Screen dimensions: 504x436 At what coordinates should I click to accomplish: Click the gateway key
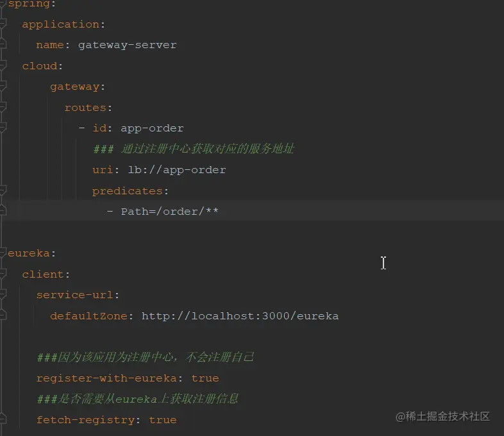[x=74, y=87]
